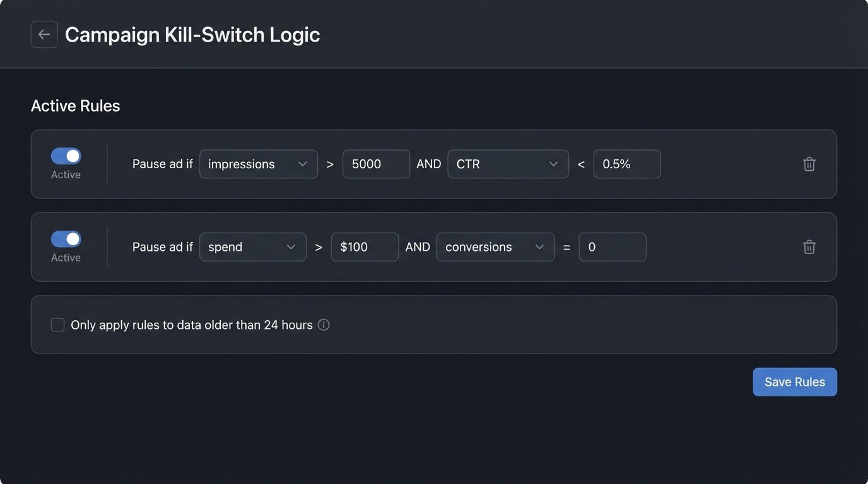Click the 0.5% CTR threshold field
Screen dimensions: 868x484
626,164
